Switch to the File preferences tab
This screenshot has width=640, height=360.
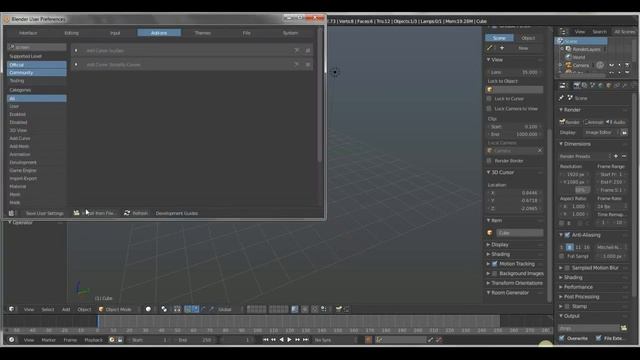point(247,33)
